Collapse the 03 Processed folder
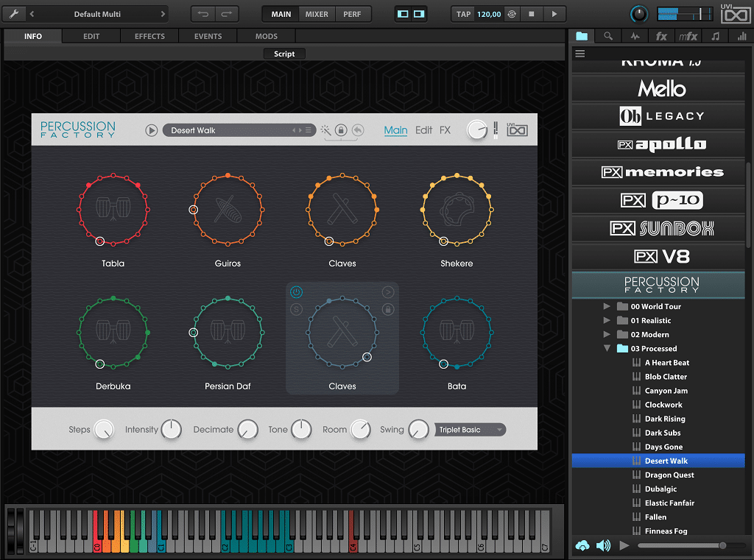This screenshot has height=560, width=754. click(607, 348)
